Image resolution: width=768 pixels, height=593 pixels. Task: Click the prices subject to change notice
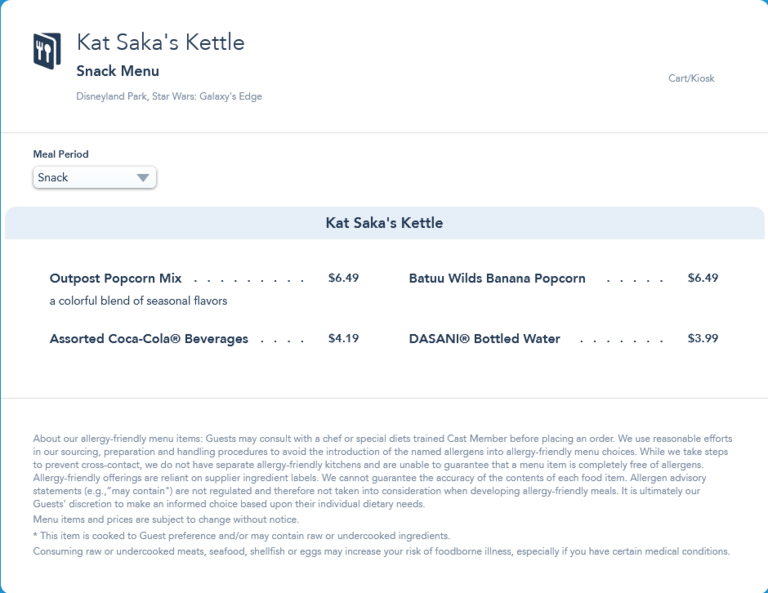(x=166, y=520)
